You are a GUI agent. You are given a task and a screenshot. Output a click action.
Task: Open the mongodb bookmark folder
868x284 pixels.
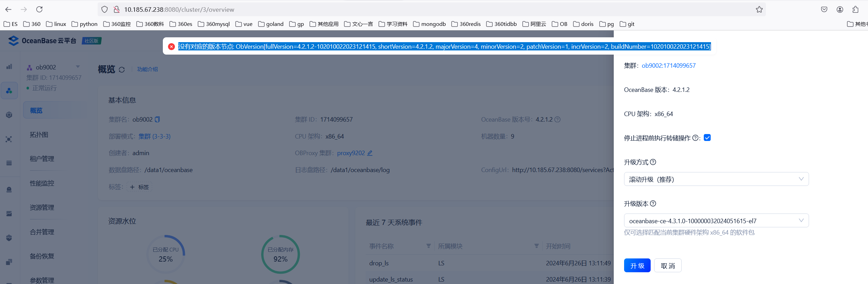coord(430,24)
